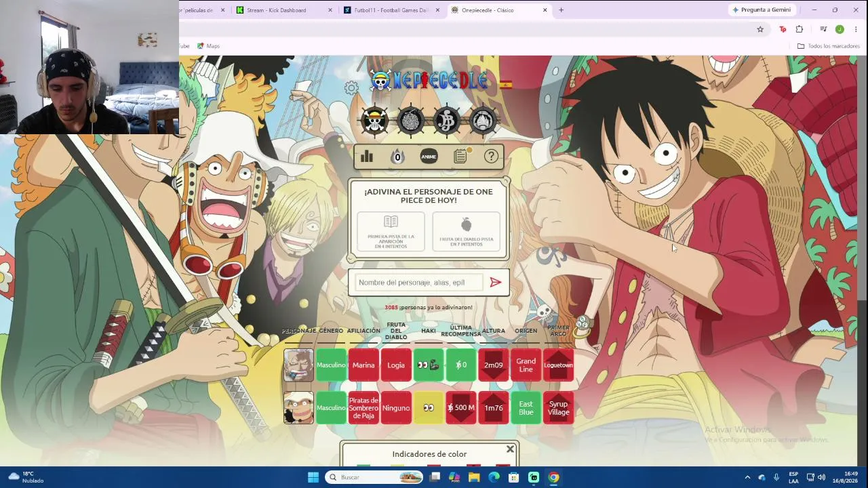Screen dimensions: 868x488
Task: Click the Usopp guess portrait
Action: tap(298, 408)
